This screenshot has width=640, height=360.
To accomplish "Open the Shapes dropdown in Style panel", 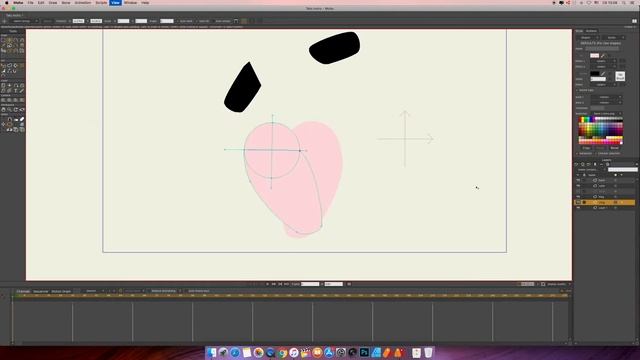I will (588, 38).
